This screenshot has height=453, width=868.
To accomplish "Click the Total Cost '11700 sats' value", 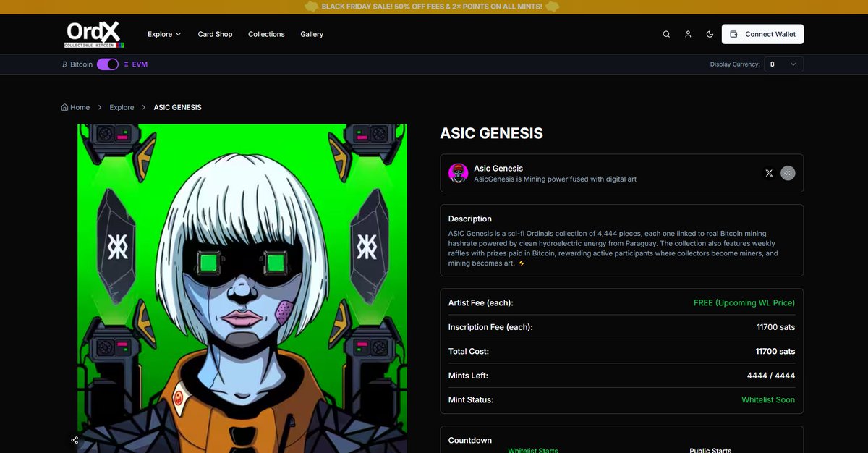I will pos(775,351).
